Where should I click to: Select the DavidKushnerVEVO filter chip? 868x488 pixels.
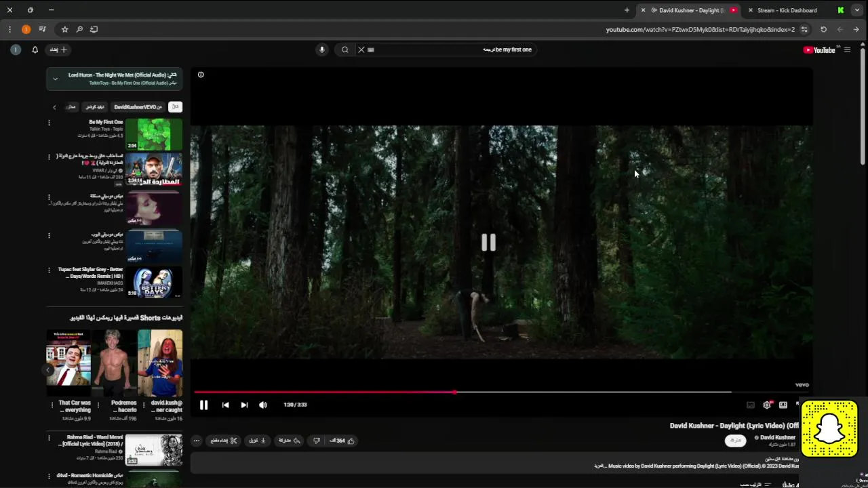click(x=138, y=107)
